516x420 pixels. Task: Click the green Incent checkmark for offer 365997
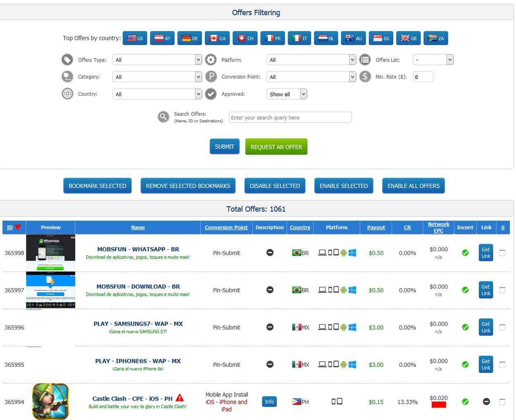pyautogui.click(x=465, y=290)
